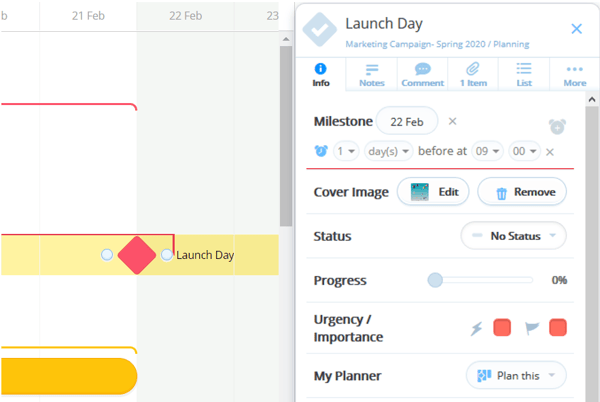This screenshot has height=402, width=600.
Task: Expand the reminder day(s) unit dropdown
Action: pyautogui.click(x=388, y=151)
